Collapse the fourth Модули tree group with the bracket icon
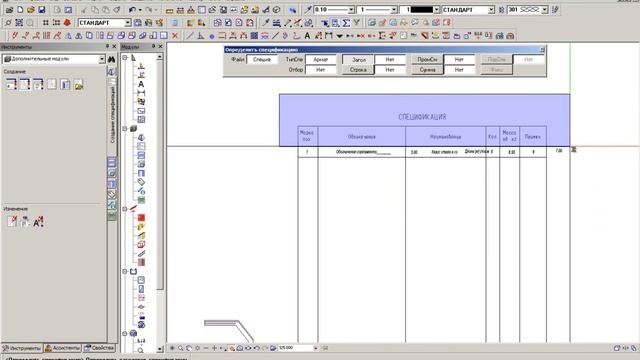640x360 pixels. click(x=125, y=271)
